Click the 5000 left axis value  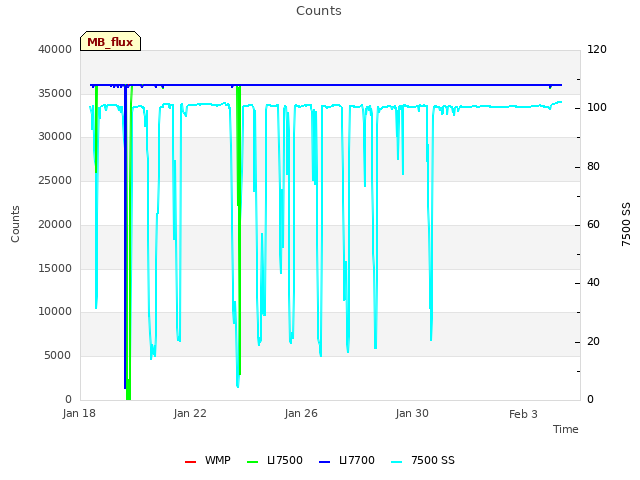[58, 356]
